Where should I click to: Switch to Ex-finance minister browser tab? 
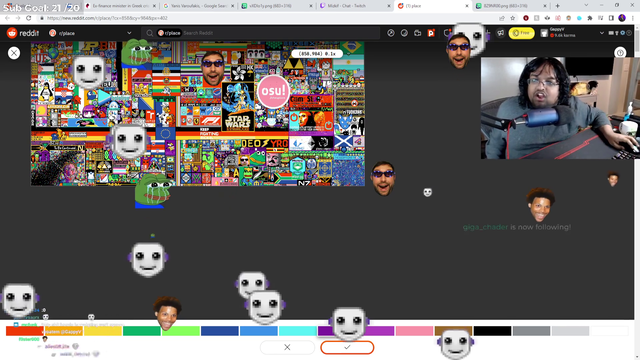click(121, 6)
